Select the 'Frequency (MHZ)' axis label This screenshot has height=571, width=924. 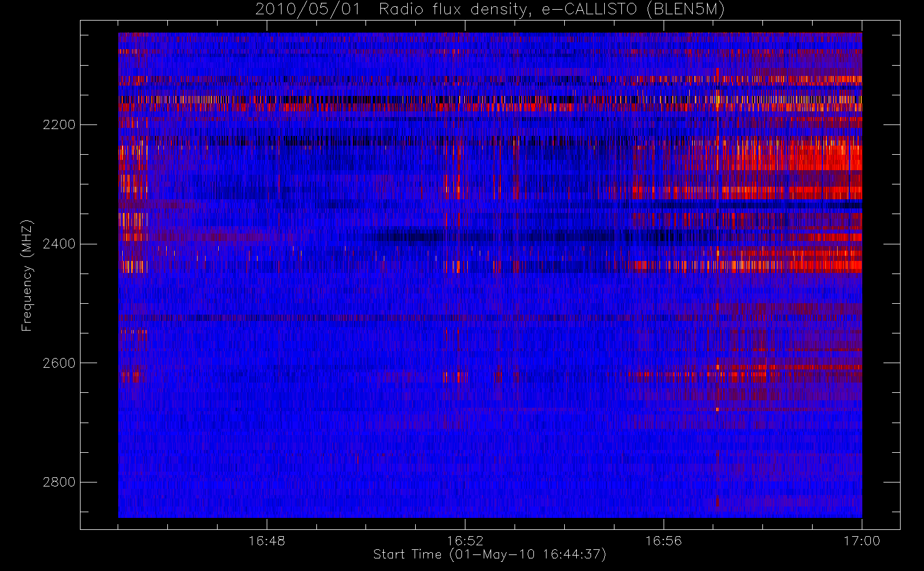pyautogui.click(x=27, y=275)
